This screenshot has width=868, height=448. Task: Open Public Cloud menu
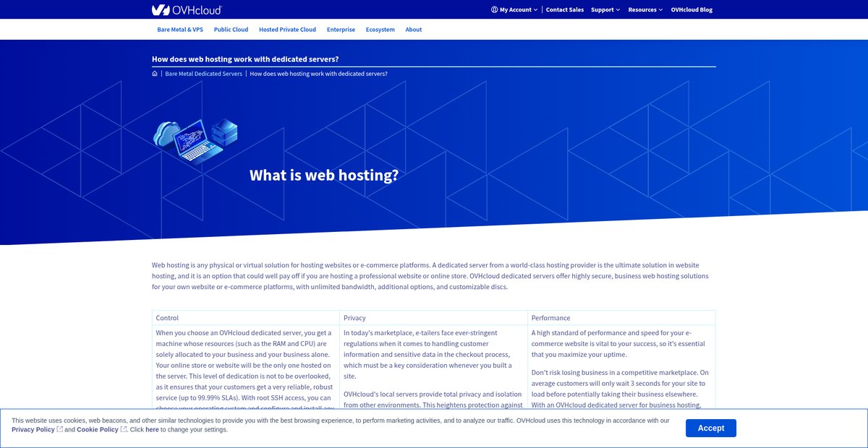tap(231, 30)
